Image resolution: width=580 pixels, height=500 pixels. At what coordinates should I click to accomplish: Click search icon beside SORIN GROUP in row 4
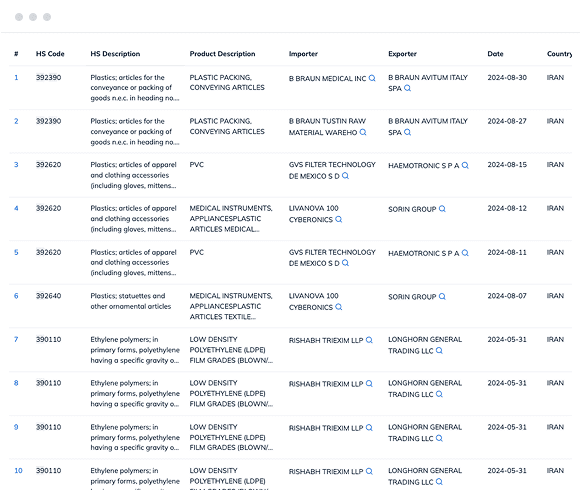point(442,209)
